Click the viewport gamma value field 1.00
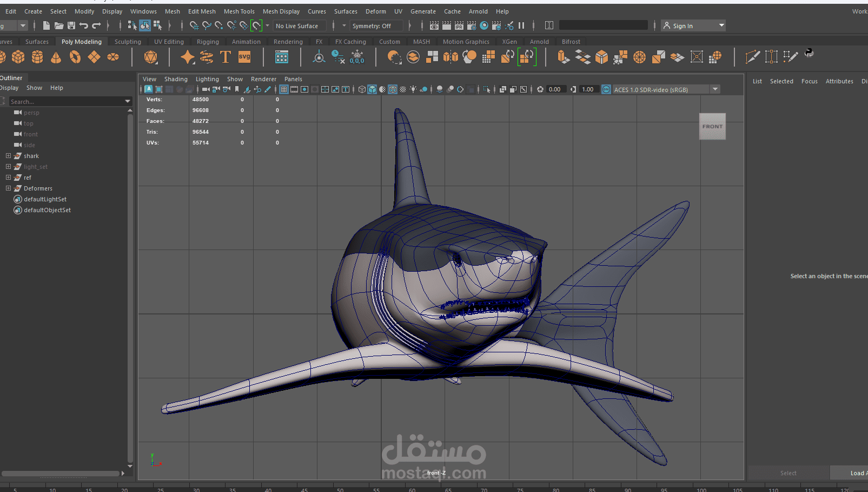The height and width of the screenshot is (492, 868). (589, 89)
